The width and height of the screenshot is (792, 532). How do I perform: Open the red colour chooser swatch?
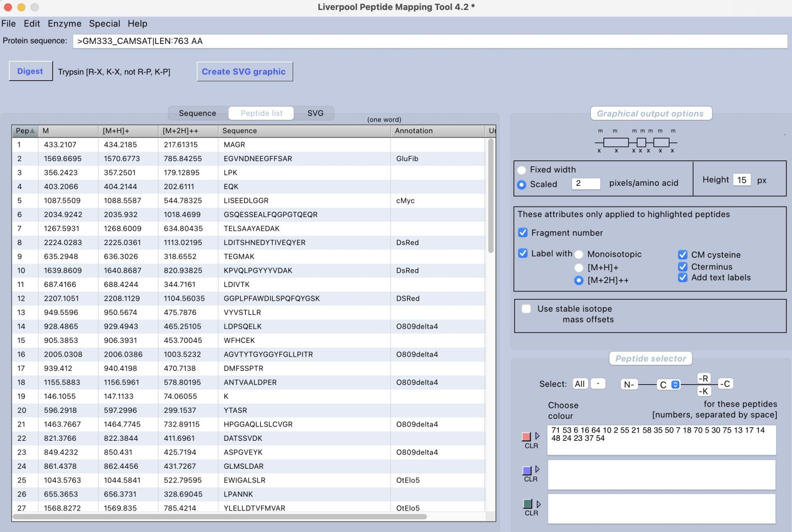coord(526,436)
